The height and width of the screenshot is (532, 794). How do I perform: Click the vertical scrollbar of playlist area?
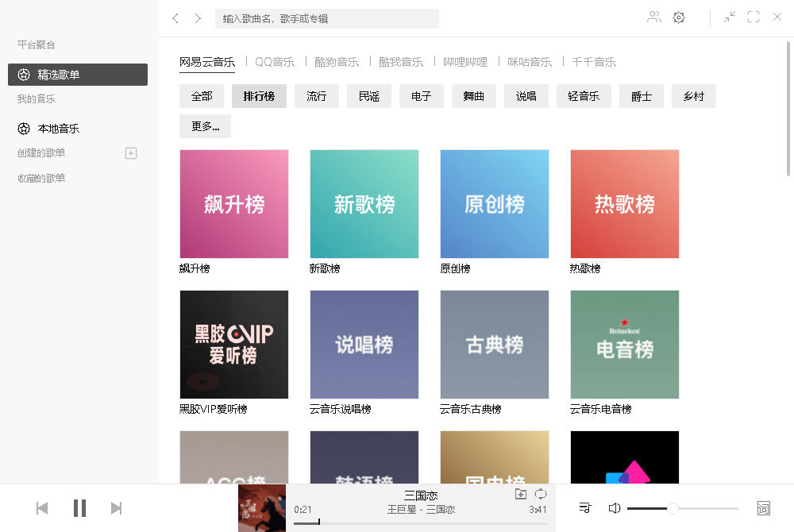coord(788,109)
